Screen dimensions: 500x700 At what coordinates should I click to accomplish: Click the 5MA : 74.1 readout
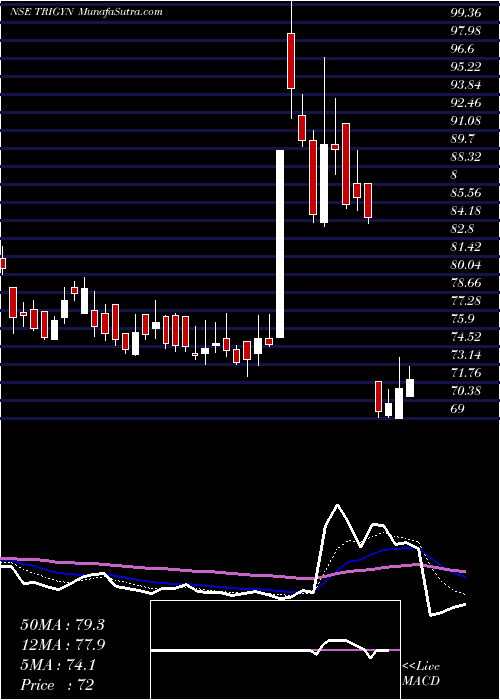[x=58, y=665]
